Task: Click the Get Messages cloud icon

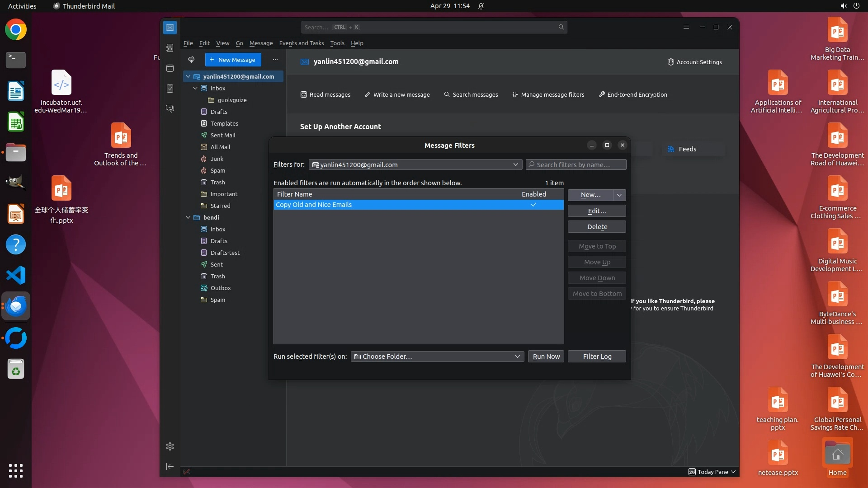Action: point(191,60)
